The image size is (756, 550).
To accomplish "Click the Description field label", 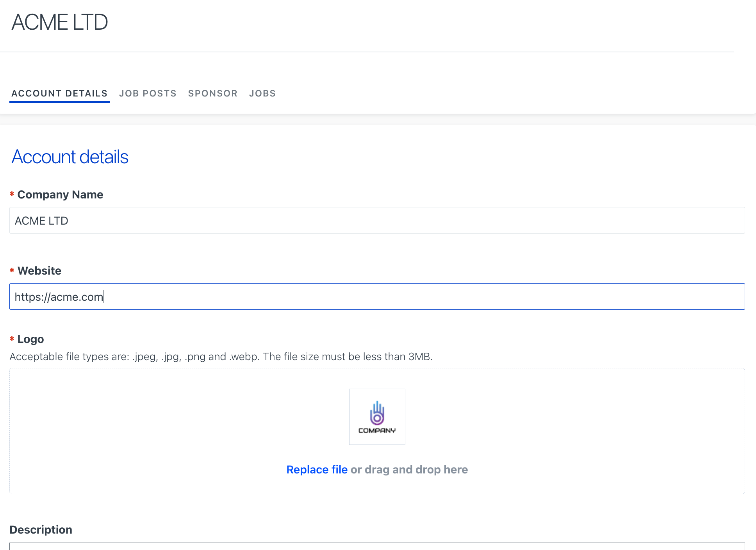I will point(41,530).
